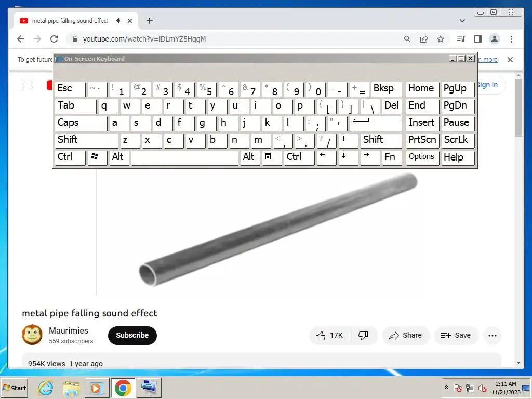Click the context menu key
The height and width of the screenshot is (399, 532).
271,157
